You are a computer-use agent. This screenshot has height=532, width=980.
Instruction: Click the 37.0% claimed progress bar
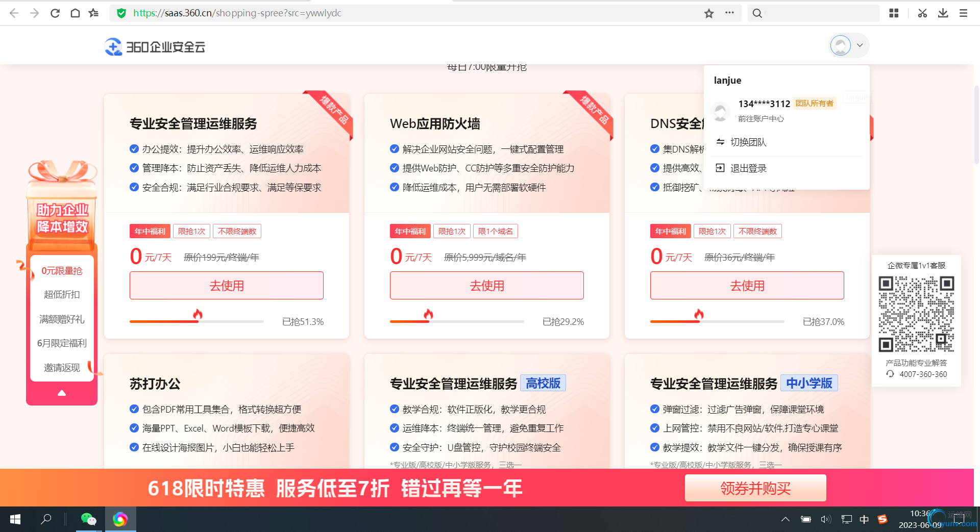pos(717,321)
